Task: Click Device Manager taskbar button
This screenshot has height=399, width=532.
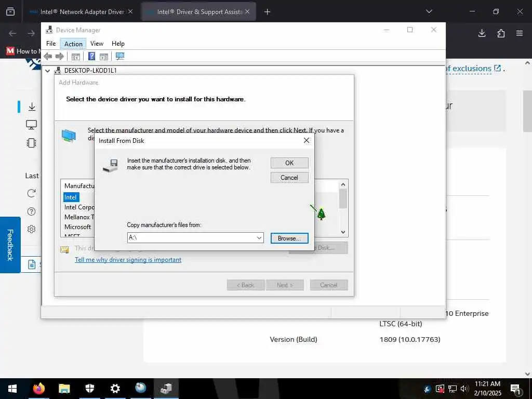Action: click(166, 388)
